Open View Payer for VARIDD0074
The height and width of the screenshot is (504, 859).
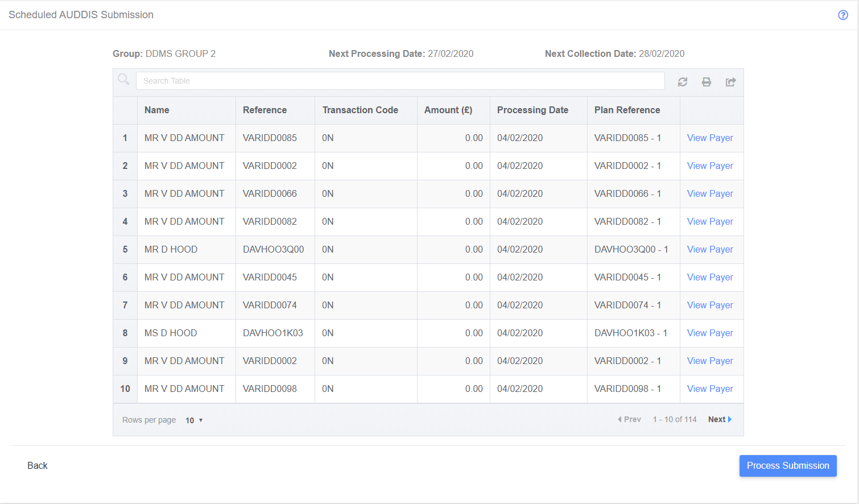coord(710,305)
